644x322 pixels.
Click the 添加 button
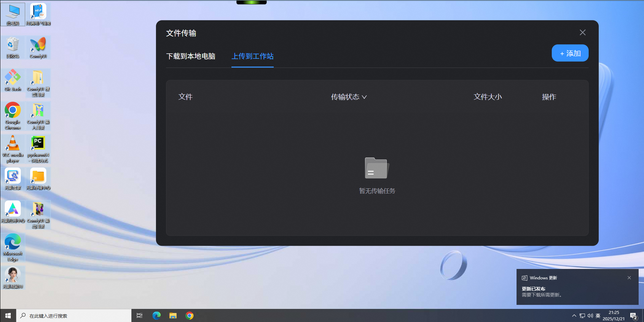tap(570, 53)
